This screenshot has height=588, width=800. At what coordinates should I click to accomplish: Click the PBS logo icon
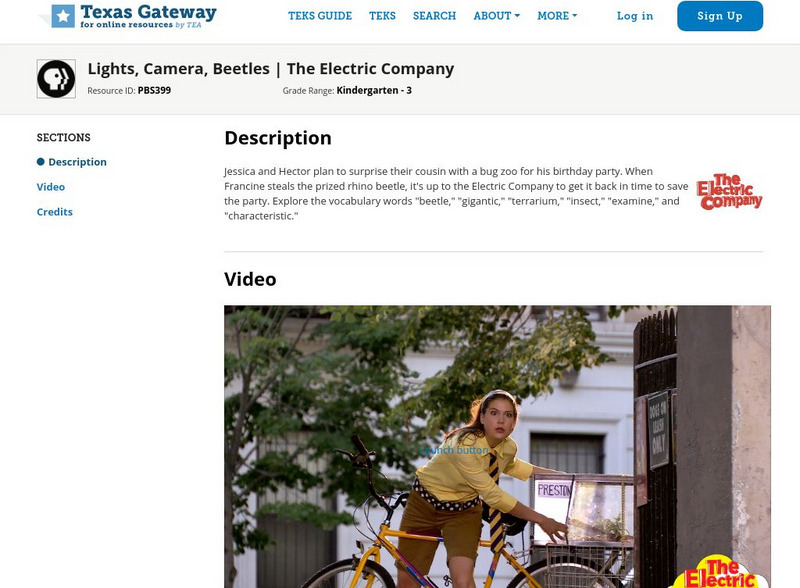click(56, 79)
